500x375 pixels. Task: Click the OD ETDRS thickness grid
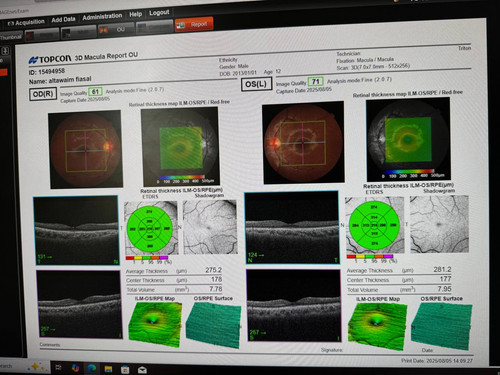tap(150, 228)
